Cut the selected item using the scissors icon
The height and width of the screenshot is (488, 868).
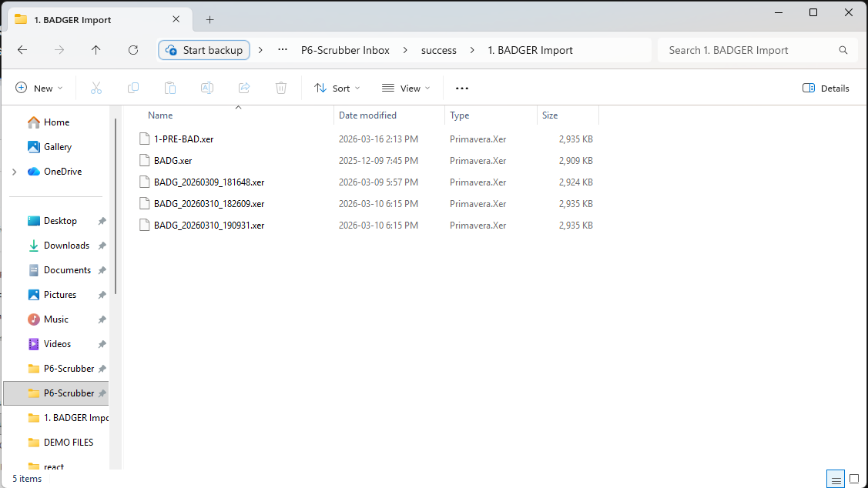click(96, 88)
